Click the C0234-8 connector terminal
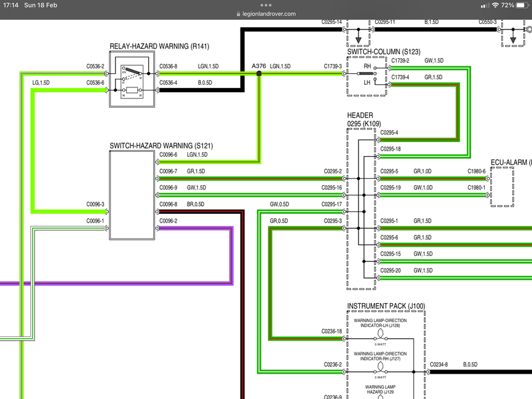Image resolution: width=532 pixels, height=399 pixels. [x=428, y=372]
